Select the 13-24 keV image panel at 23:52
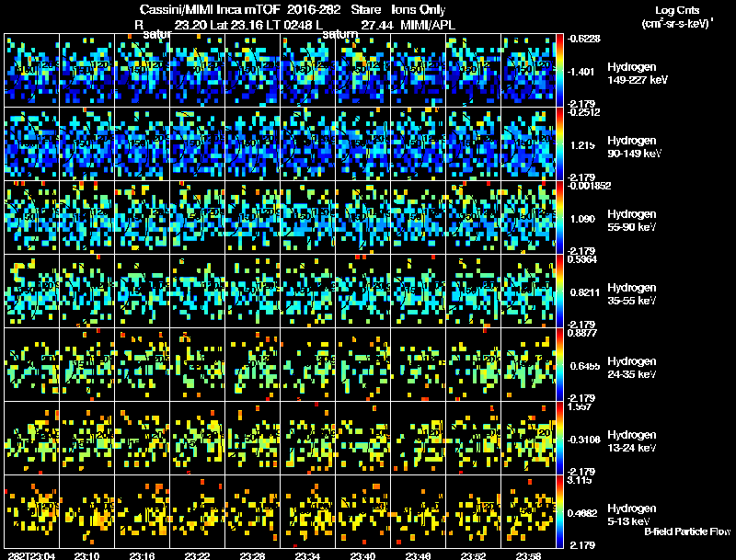736x560 pixels. pos(474,439)
